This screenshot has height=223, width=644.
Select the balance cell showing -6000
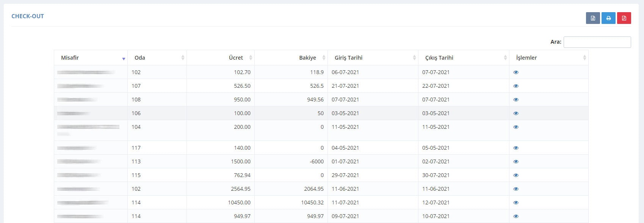click(x=317, y=161)
